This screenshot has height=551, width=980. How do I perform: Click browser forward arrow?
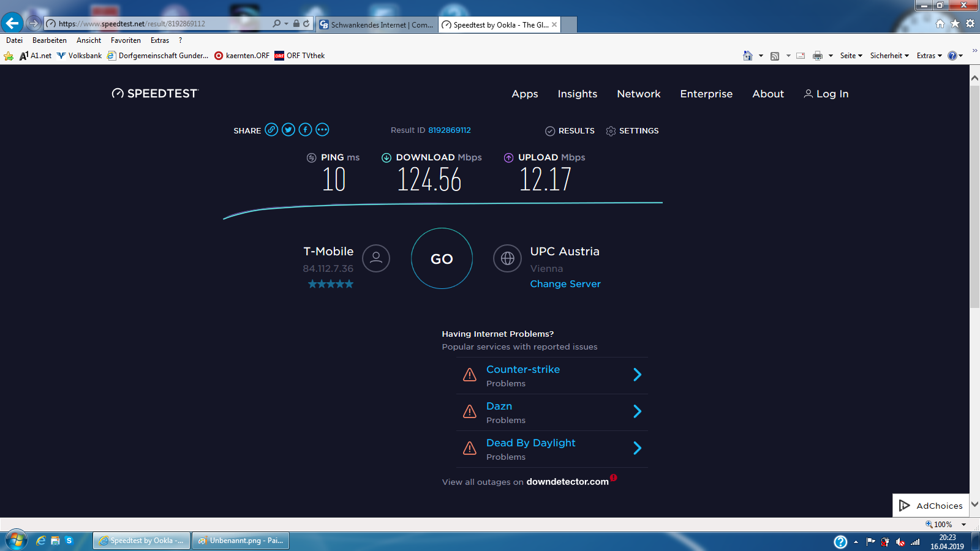coord(34,23)
